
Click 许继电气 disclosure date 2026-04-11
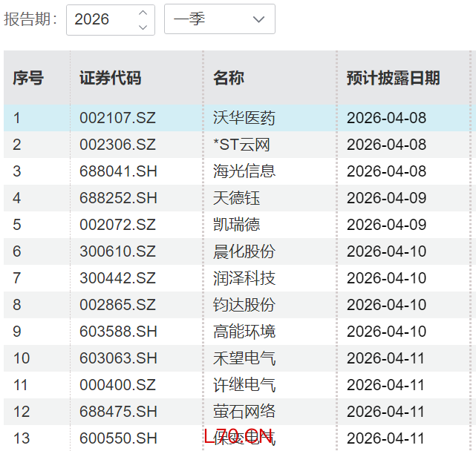[x=386, y=385]
